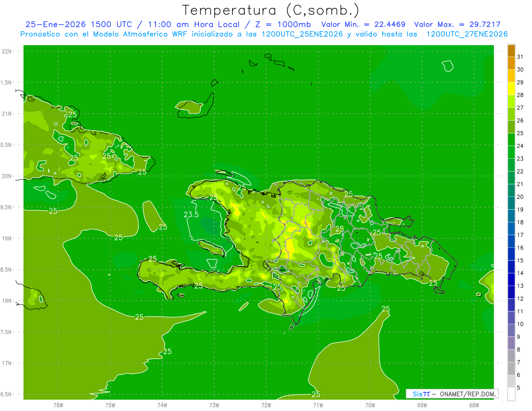Click the '72W' longitude axis label
The image size is (532, 411).
coord(266,405)
